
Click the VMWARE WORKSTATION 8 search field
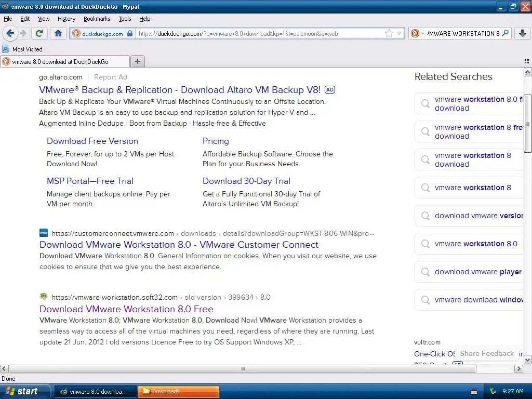[463, 34]
